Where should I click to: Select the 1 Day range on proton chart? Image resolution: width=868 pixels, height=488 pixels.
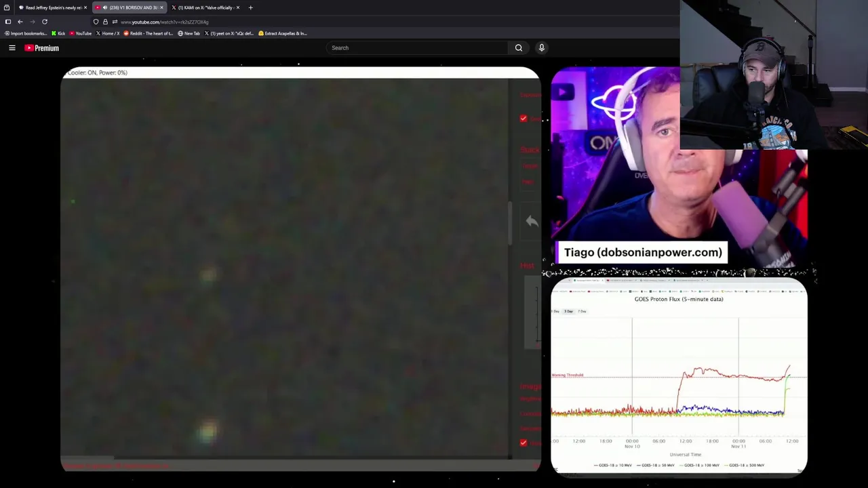tap(556, 311)
